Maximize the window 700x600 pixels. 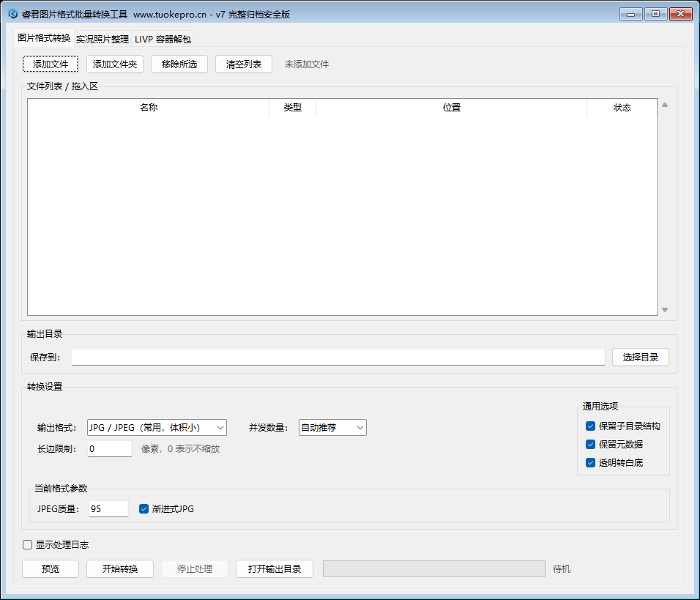655,14
